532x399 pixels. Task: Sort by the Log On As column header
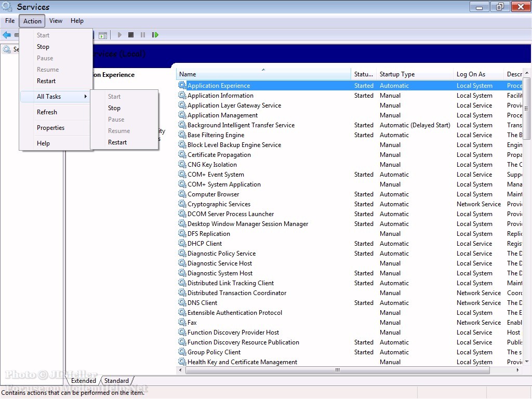pos(478,74)
